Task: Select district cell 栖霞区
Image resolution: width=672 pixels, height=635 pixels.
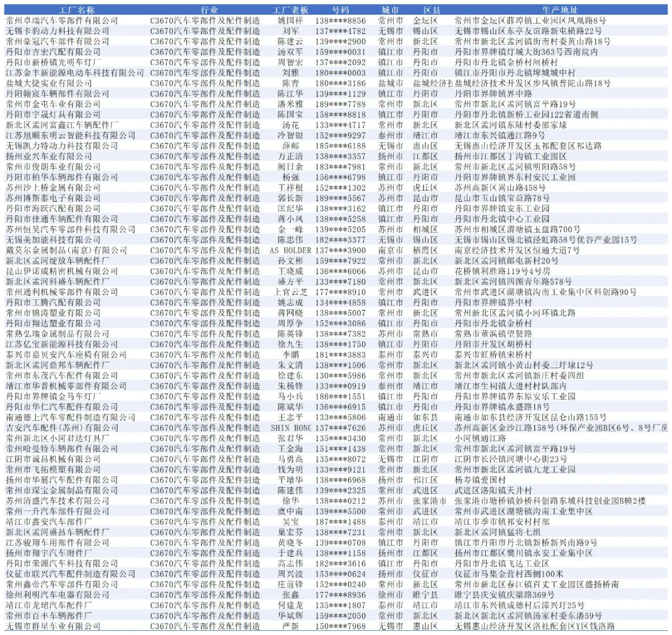Action: click(425, 250)
